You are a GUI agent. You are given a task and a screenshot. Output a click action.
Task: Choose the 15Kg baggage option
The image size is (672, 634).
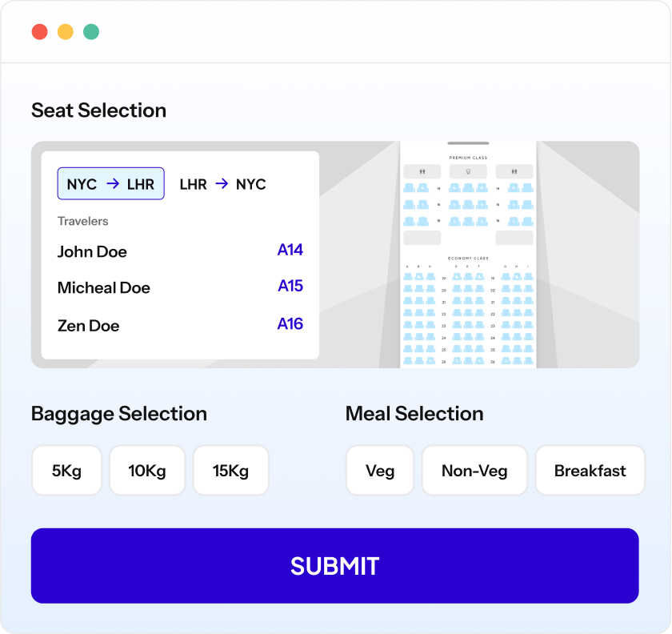tap(231, 471)
